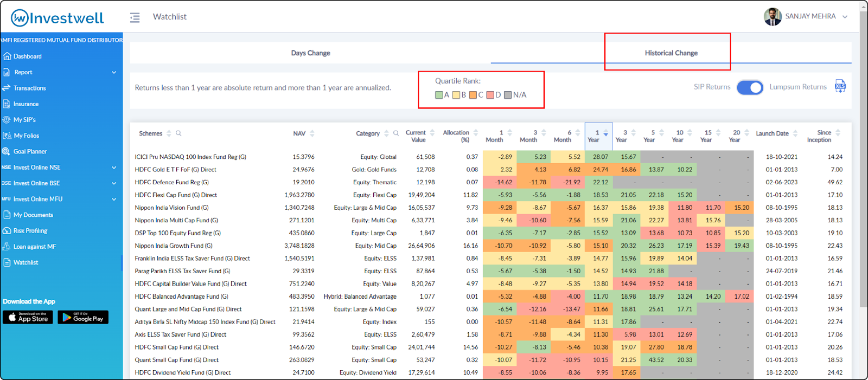Click Hybrid: Balanced Advantage category cell
The image size is (868, 380).
point(360,297)
